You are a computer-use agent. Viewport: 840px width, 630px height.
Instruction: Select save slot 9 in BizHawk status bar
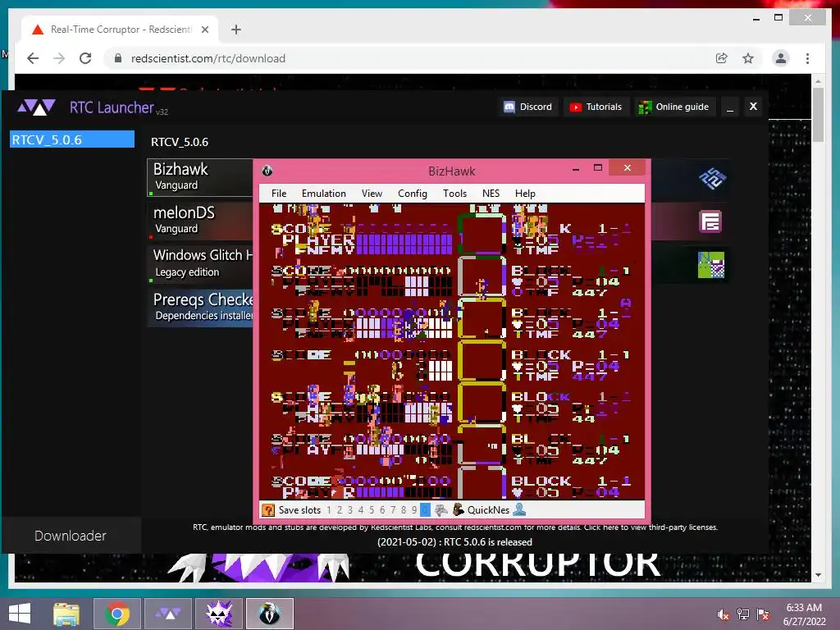414,510
